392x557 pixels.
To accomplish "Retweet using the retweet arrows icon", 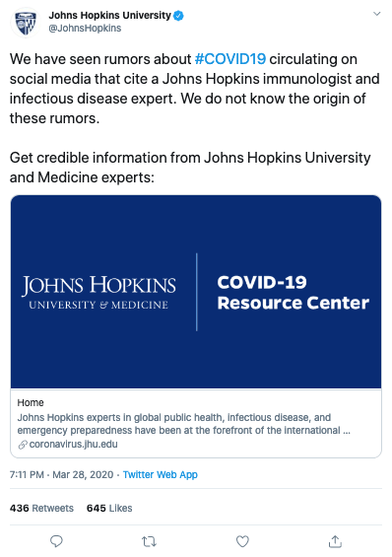I will point(149,541).
